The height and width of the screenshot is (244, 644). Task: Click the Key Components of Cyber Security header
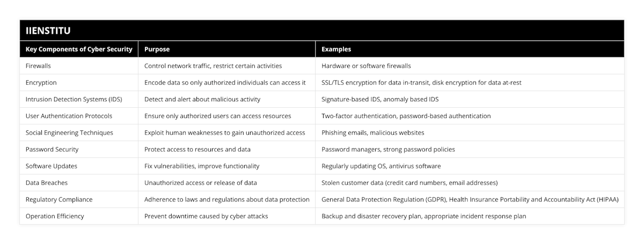pos(79,49)
